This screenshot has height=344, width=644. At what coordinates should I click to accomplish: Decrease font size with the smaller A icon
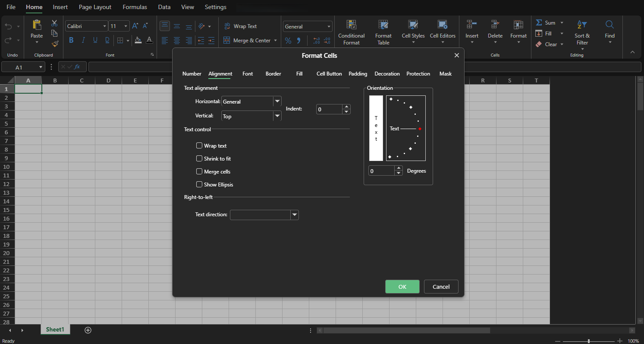tap(146, 26)
